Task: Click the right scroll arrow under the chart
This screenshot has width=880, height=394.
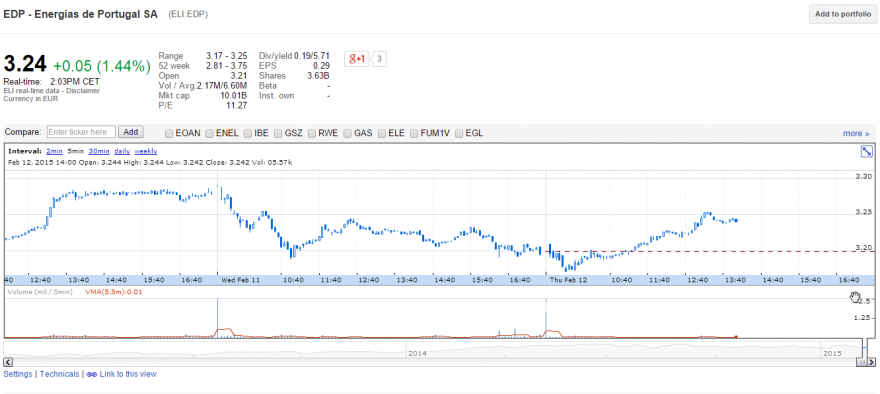Action: [872, 363]
